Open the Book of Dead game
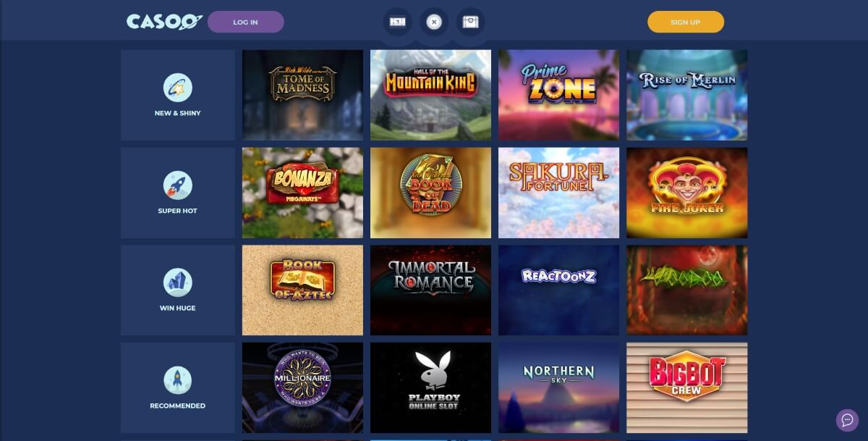The image size is (868, 441). 430,193
